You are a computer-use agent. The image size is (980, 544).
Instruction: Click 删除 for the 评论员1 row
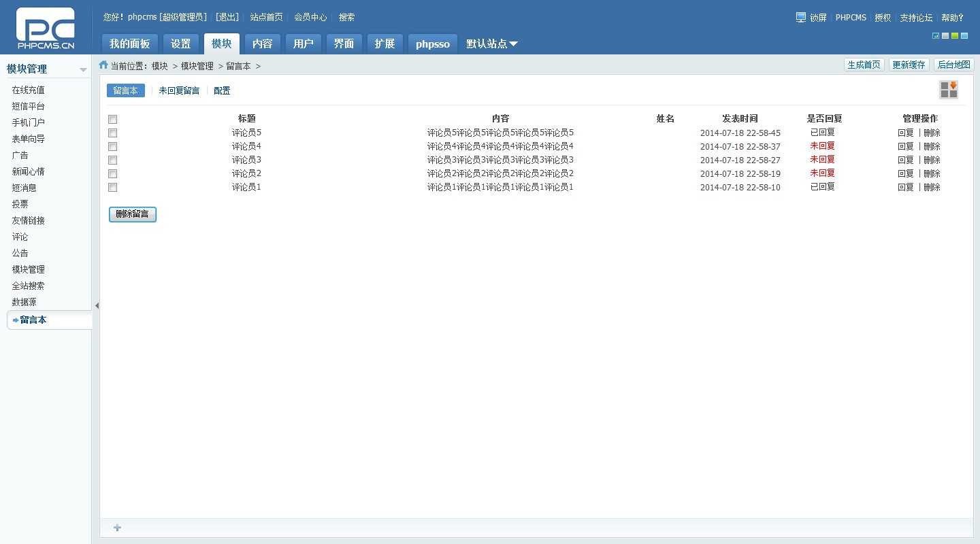(x=932, y=187)
